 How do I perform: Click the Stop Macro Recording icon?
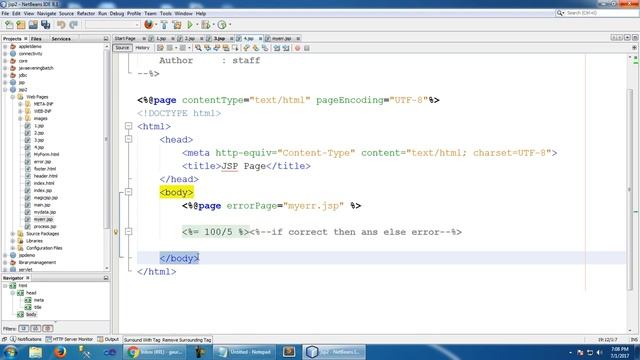click(307, 48)
